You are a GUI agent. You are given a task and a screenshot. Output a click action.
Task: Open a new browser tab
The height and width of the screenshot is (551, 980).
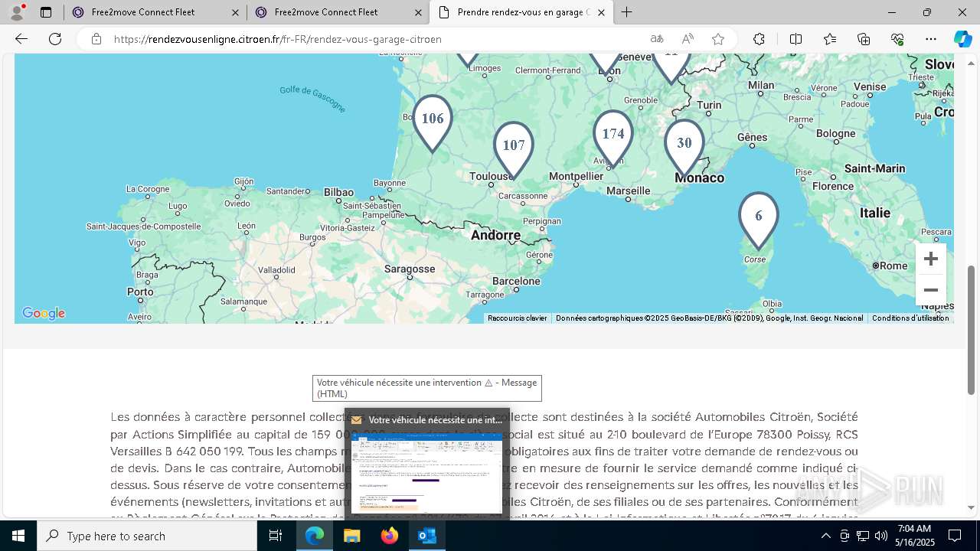click(x=627, y=12)
